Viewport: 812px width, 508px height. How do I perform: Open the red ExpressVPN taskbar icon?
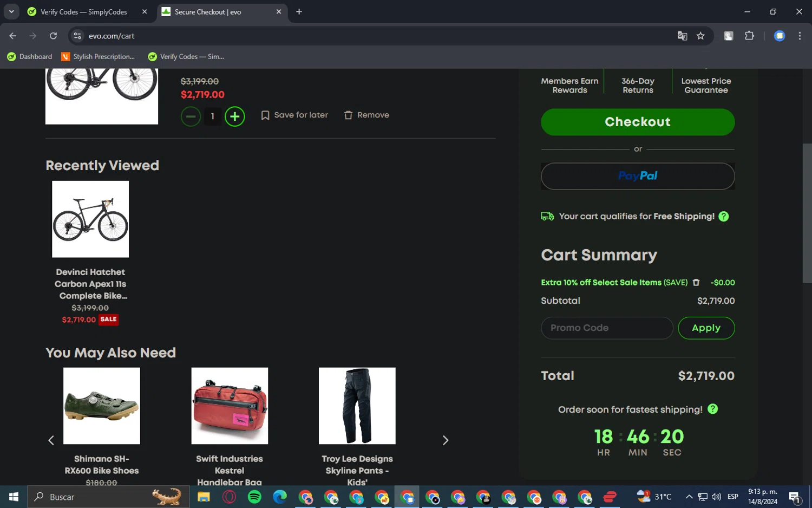(x=610, y=497)
